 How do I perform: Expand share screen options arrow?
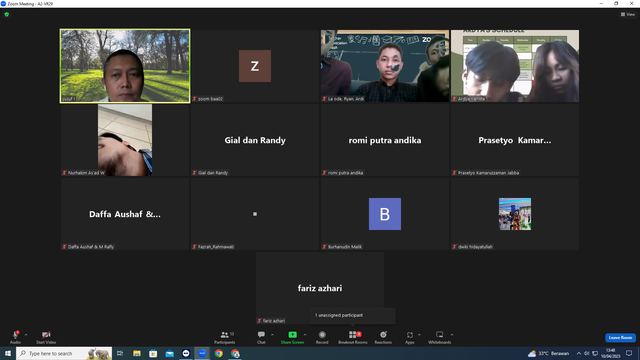click(x=305, y=335)
